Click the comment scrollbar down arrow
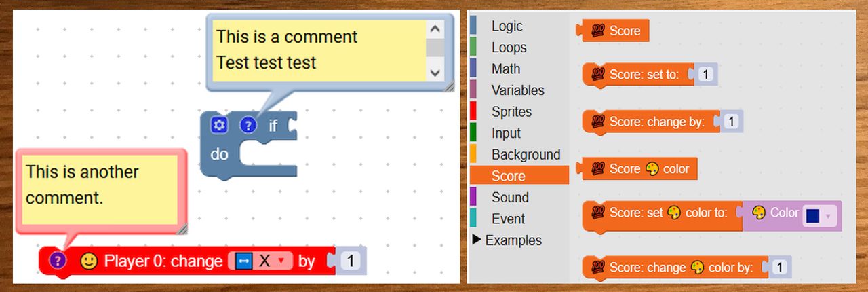Viewport: 868px width, 292px height. (435, 72)
